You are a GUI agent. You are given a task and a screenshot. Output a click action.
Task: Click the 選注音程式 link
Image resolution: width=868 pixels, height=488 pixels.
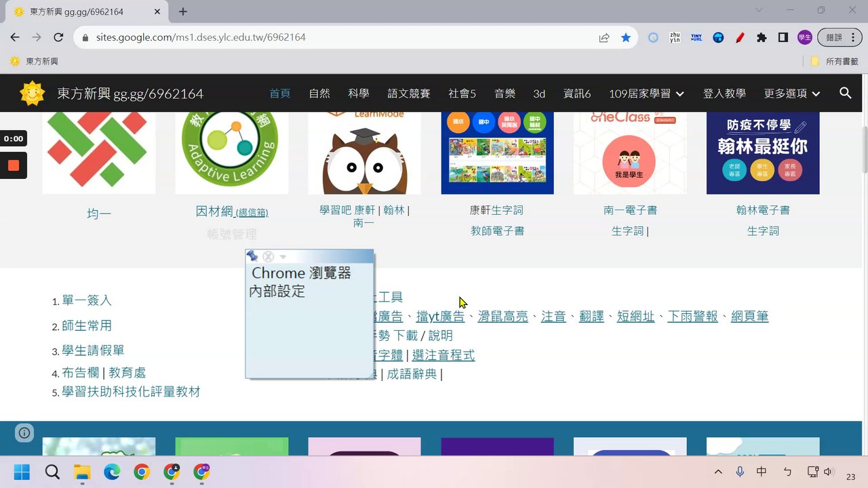pos(443,355)
